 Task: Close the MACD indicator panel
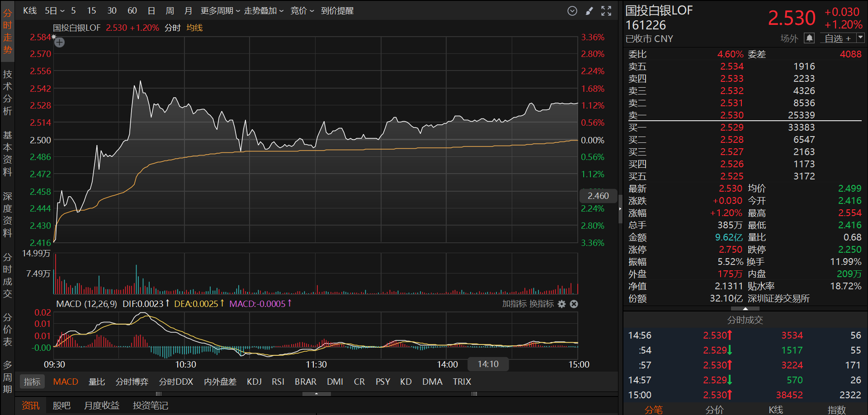[x=574, y=304]
